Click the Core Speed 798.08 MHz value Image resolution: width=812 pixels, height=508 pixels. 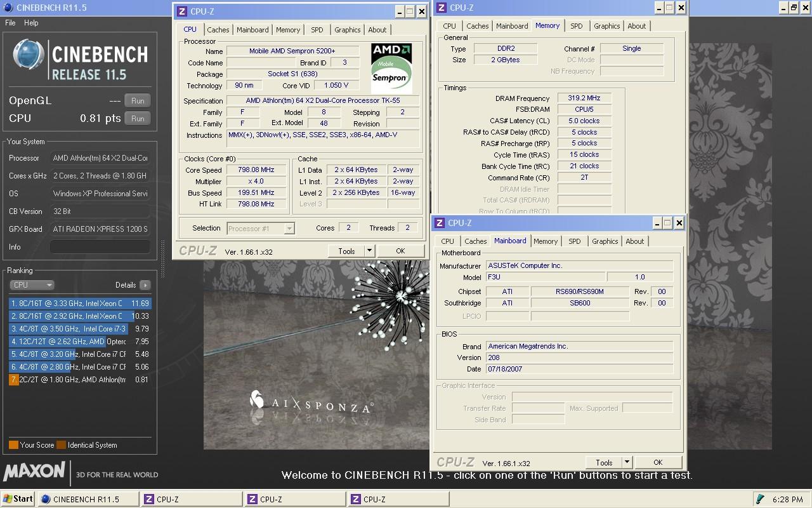(x=256, y=170)
